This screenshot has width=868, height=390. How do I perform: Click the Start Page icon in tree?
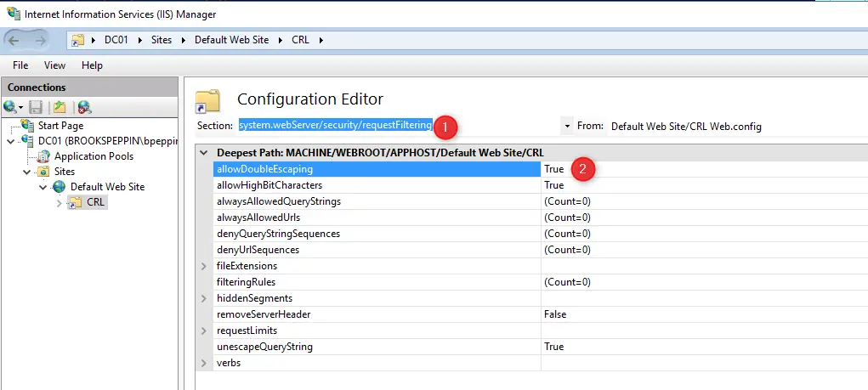tap(27, 125)
